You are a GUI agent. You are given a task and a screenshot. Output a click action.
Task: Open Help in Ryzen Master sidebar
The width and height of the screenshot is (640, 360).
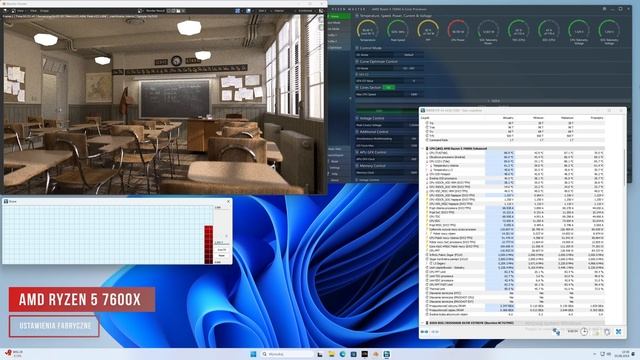(x=335, y=174)
